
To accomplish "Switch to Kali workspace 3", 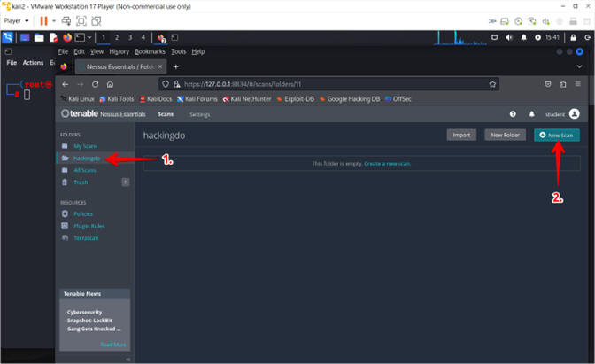I will click(130, 37).
